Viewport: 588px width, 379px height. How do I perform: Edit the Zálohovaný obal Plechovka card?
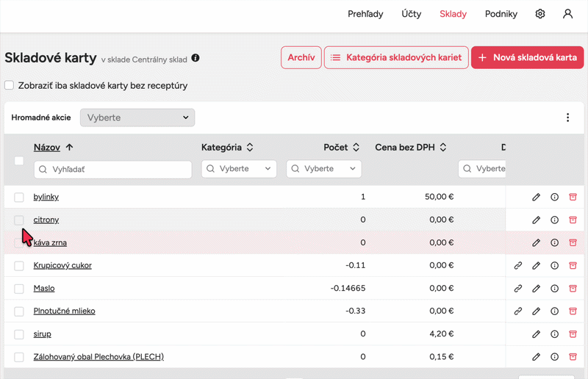(x=537, y=357)
